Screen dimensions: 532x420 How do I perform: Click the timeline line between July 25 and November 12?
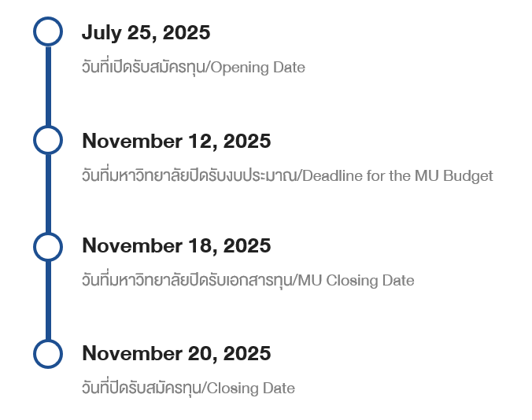48,86
